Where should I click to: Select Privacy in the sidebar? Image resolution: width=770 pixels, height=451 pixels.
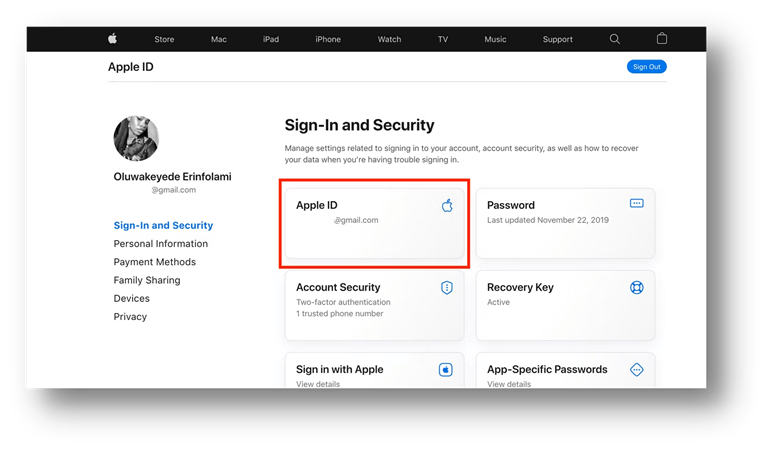tap(130, 316)
